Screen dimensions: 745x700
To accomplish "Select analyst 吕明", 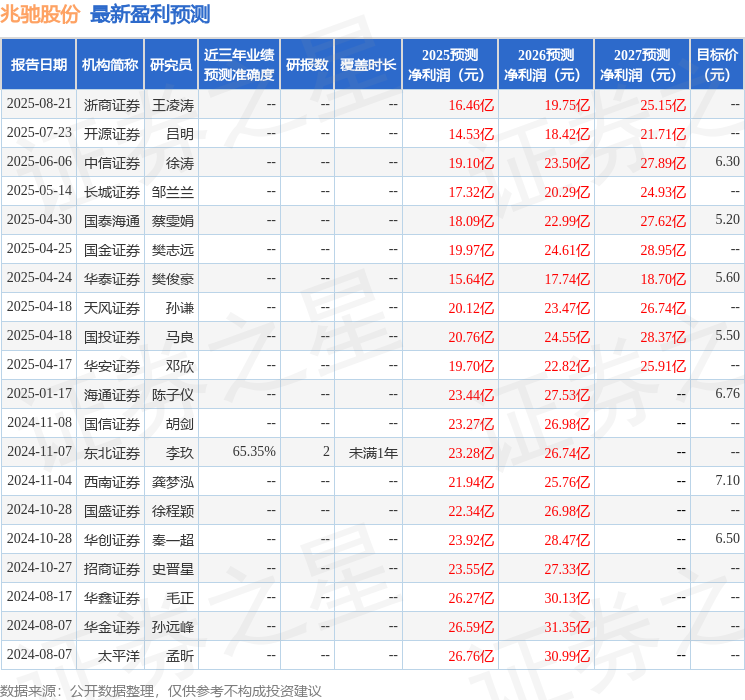I will click(x=180, y=134).
